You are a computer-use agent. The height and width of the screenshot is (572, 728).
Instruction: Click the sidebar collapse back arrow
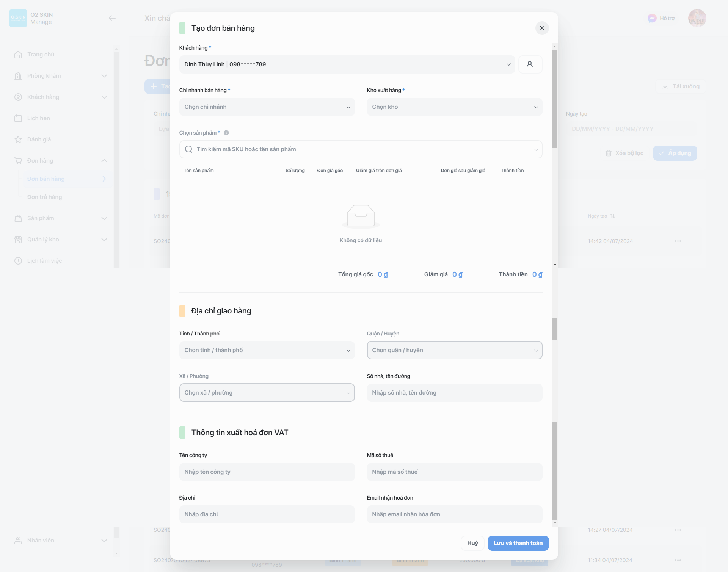[x=112, y=18]
